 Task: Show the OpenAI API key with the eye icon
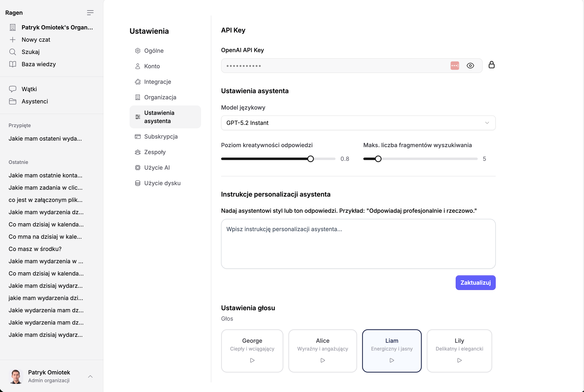click(470, 65)
